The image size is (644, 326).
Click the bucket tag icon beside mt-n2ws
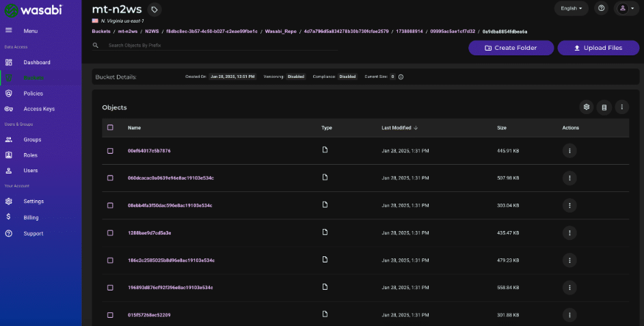(x=155, y=10)
